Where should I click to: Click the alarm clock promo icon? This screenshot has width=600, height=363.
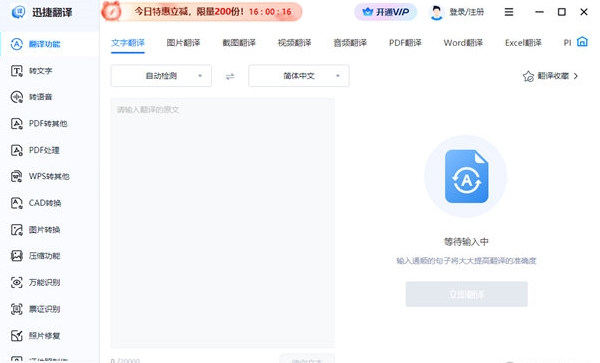click(112, 11)
